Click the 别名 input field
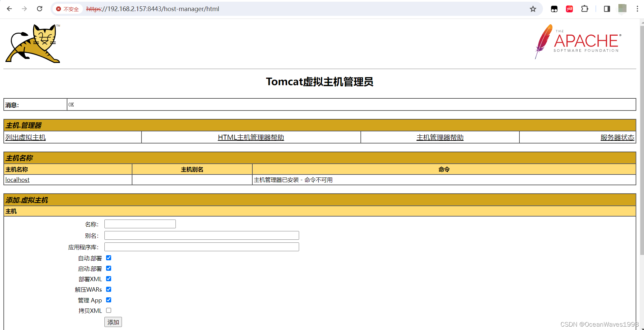The image size is (644, 330). tap(202, 235)
